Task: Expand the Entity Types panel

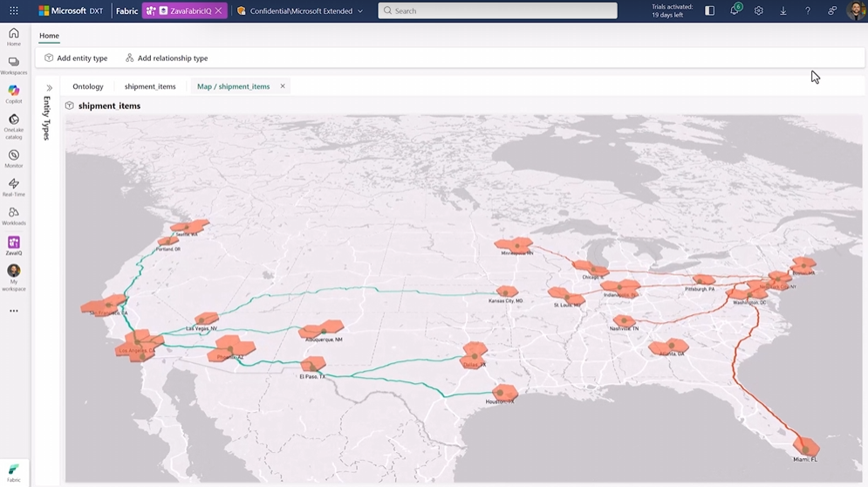Action: 49,88
